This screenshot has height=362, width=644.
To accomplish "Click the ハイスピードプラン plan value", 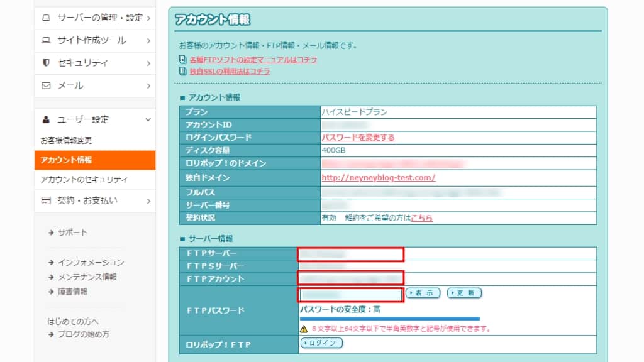I will coord(355,112).
